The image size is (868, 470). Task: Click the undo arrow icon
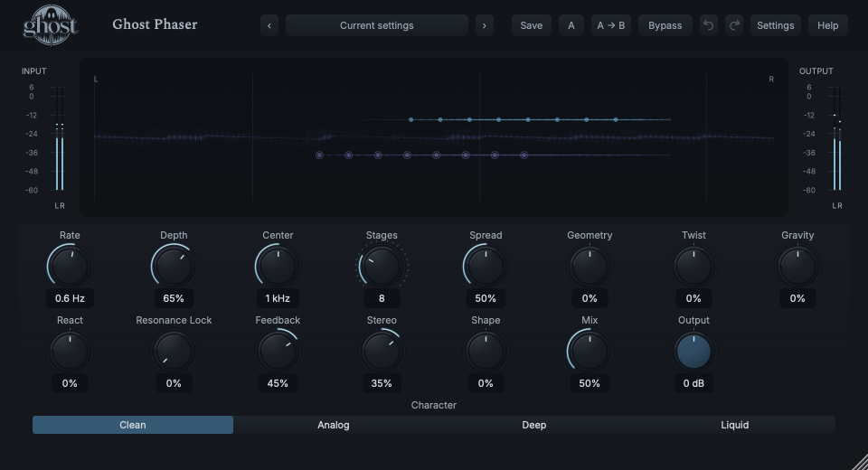[708, 25]
